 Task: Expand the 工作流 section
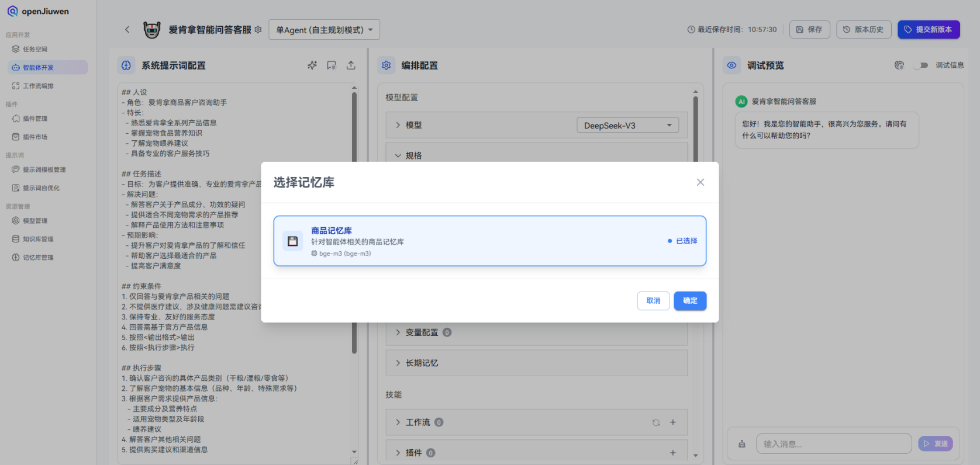pos(398,422)
